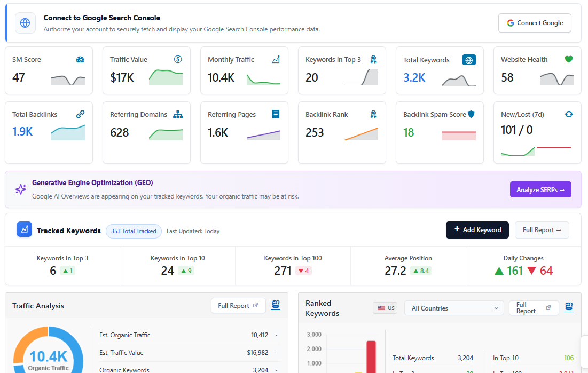This screenshot has width=588, height=373.
Task: Click the Connect Google button
Action: 535,23
